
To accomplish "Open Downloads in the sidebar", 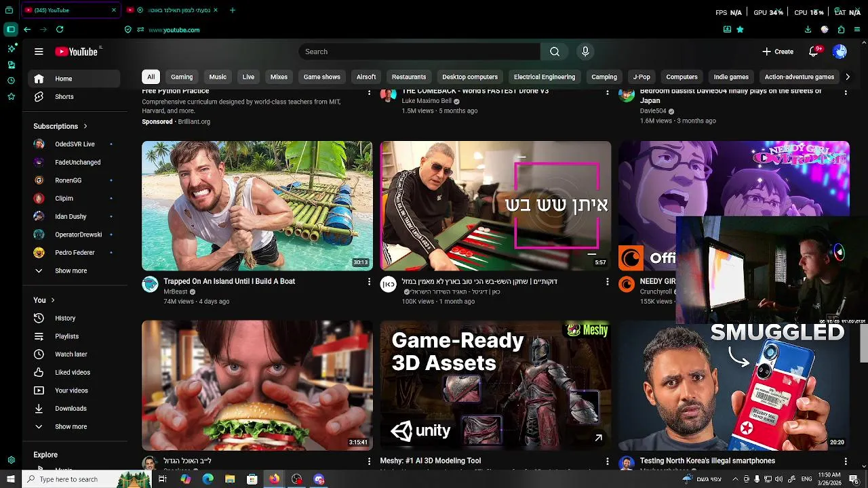I will pos(74,409).
